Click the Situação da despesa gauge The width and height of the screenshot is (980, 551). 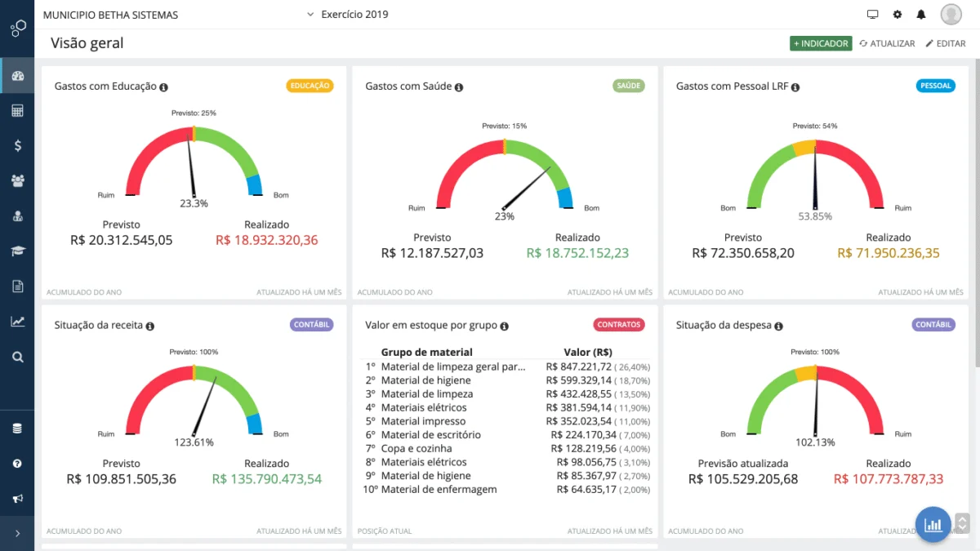tap(815, 401)
